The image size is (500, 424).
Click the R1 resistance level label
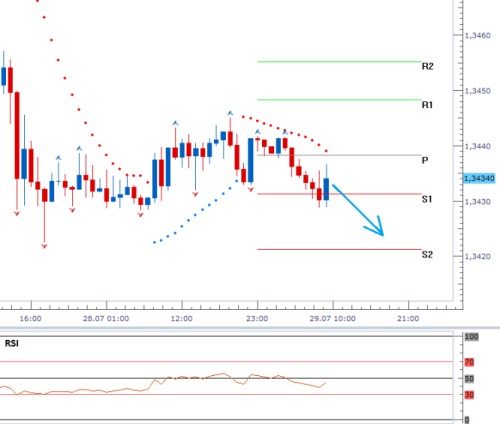pyautogui.click(x=427, y=105)
